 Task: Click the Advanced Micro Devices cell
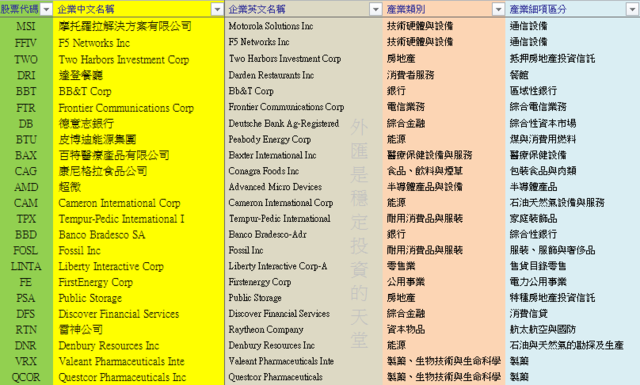point(304,187)
